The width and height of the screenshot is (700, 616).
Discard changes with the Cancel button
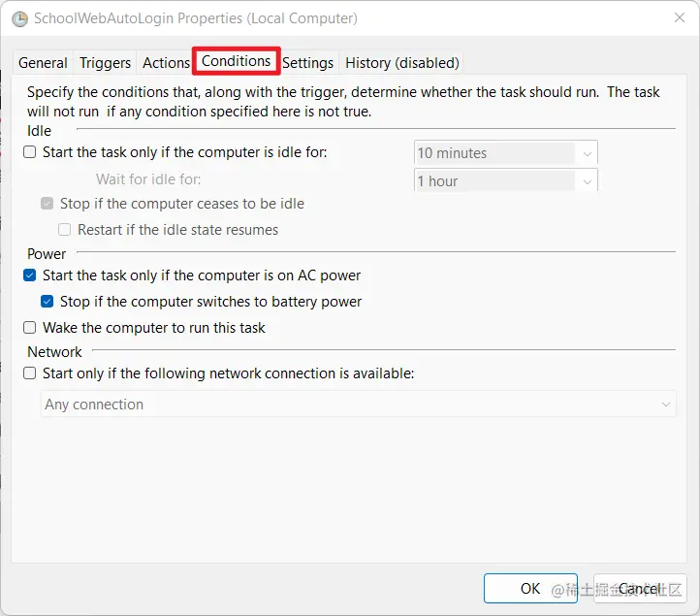pyautogui.click(x=640, y=588)
